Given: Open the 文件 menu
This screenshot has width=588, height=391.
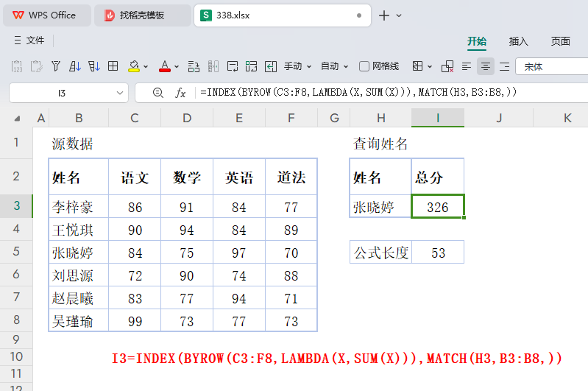Looking at the screenshot, I should click(35, 40).
